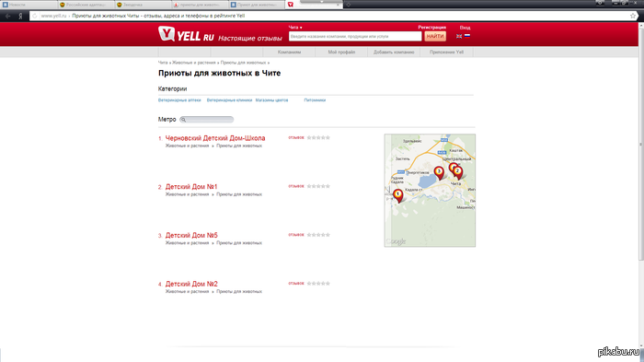Open the Черновский Детский Дом-Школа listing
The height and width of the screenshot is (362, 644).
[215, 138]
